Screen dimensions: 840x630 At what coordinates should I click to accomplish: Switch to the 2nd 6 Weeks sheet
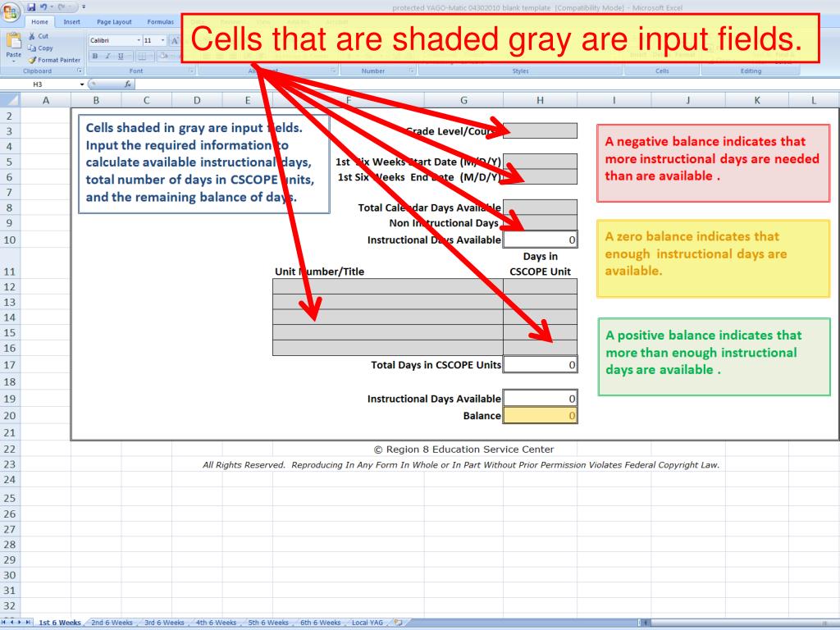(112, 623)
